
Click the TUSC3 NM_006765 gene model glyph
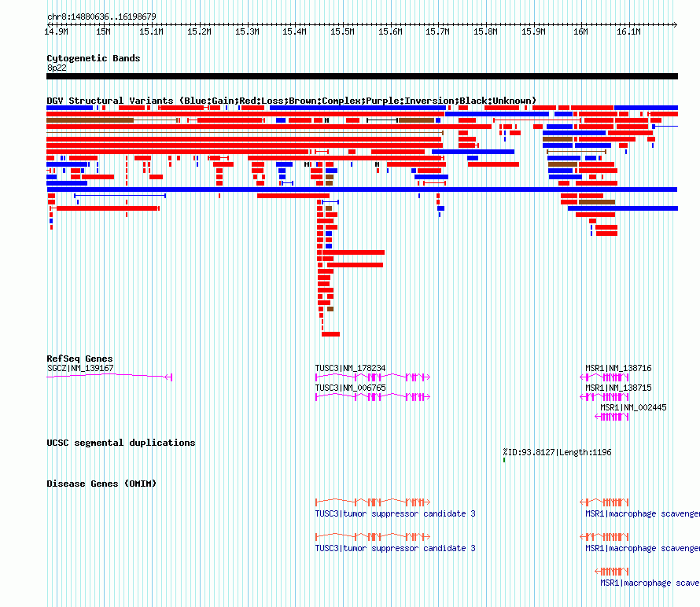pos(373,397)
